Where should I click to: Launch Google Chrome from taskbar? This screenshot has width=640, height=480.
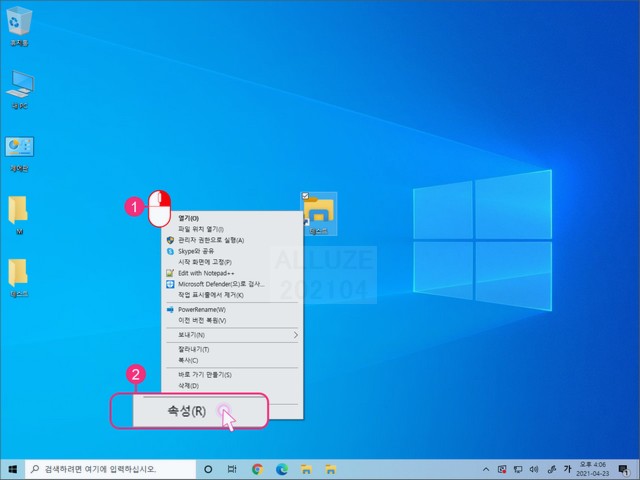click(257, 469)
